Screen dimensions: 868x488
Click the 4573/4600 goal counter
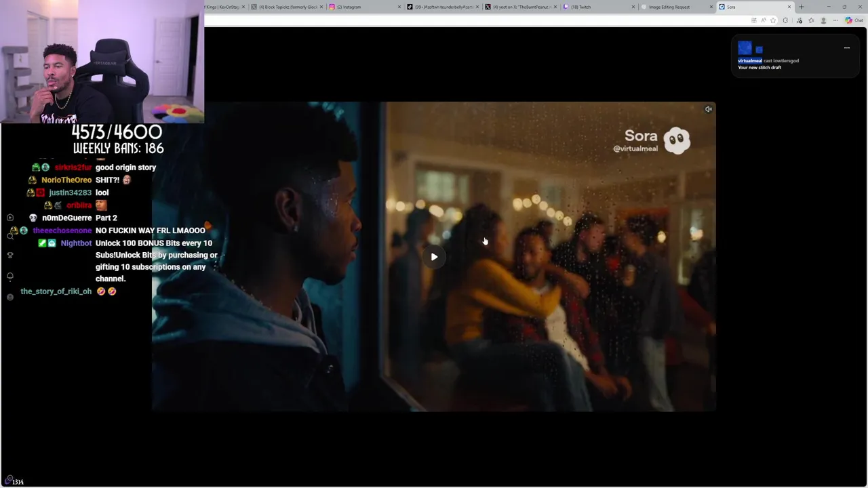(x=117, y=131)
